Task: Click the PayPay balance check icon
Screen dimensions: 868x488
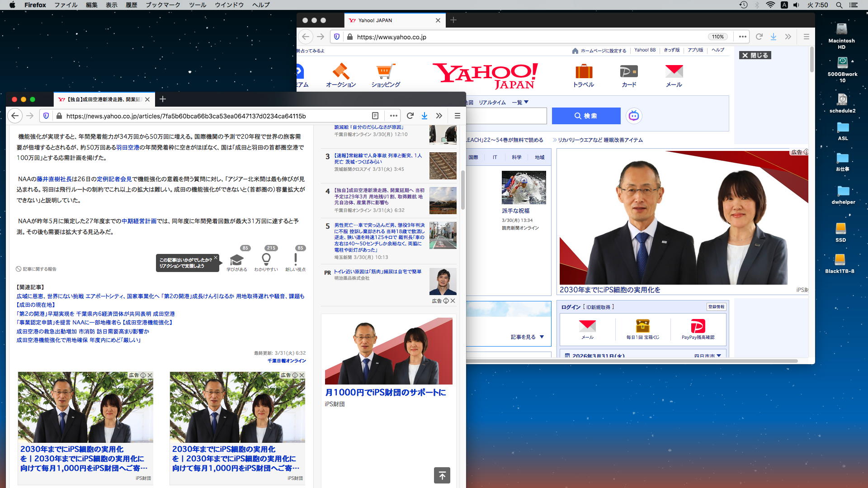Action: [x=698, y=326]
